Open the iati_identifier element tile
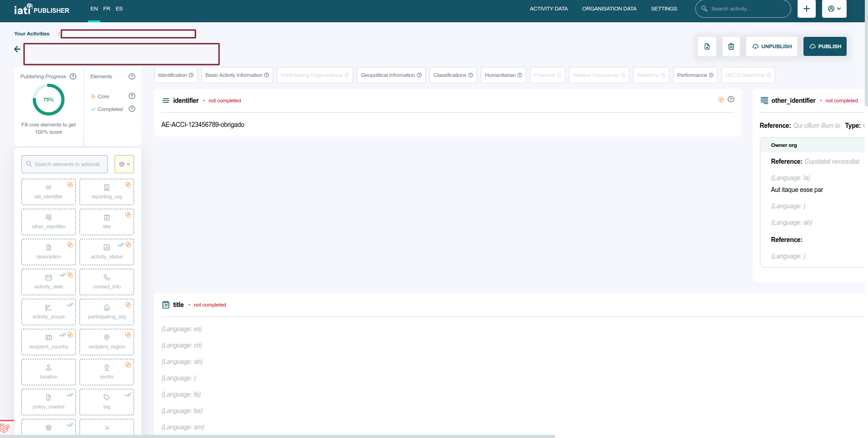The image size is (868, 438). click(x=49, y=192)
